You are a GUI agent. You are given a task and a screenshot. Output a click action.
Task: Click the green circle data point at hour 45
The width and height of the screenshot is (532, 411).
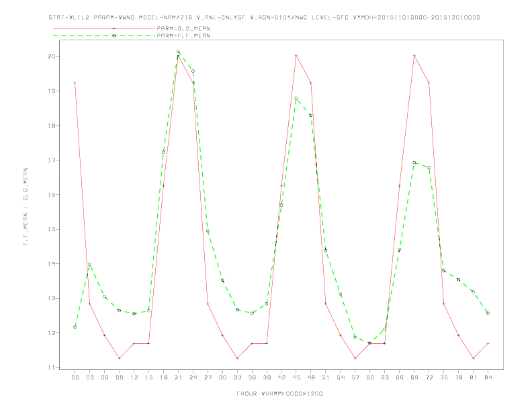click(296, 99)
